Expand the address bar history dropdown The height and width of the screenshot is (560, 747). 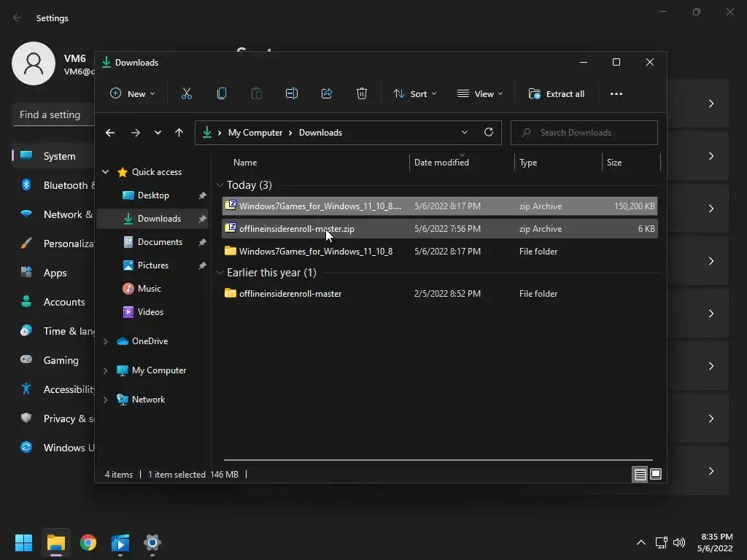click(465, 133)
